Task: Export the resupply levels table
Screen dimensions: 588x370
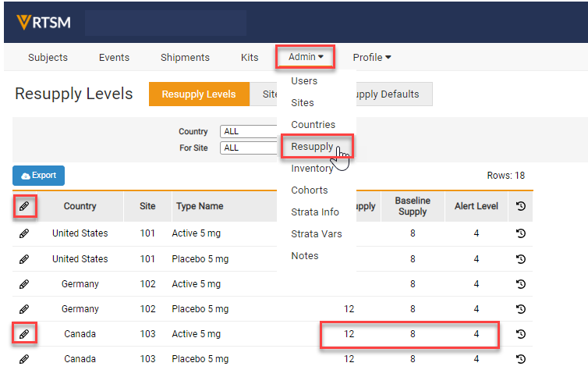Action: point(38,176)
